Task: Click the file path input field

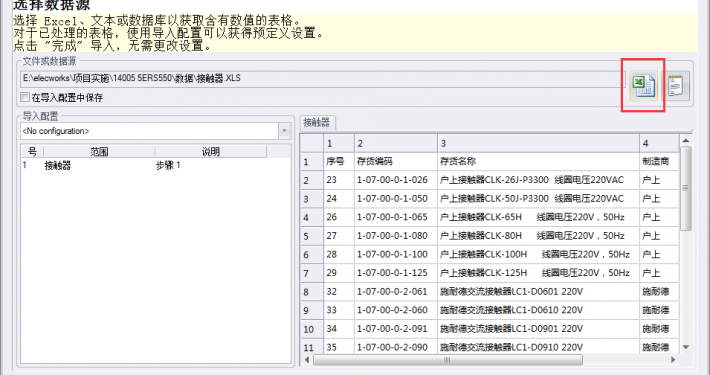Action: (323, 78)
